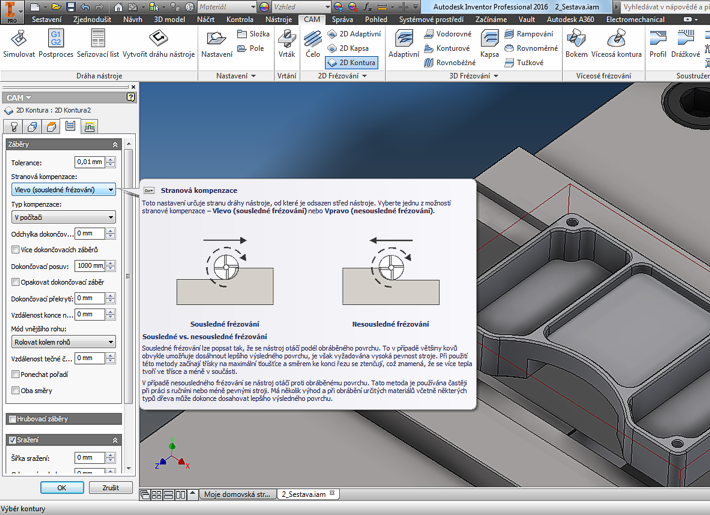Open the linking tab in CAM dialog

point(90,127)
